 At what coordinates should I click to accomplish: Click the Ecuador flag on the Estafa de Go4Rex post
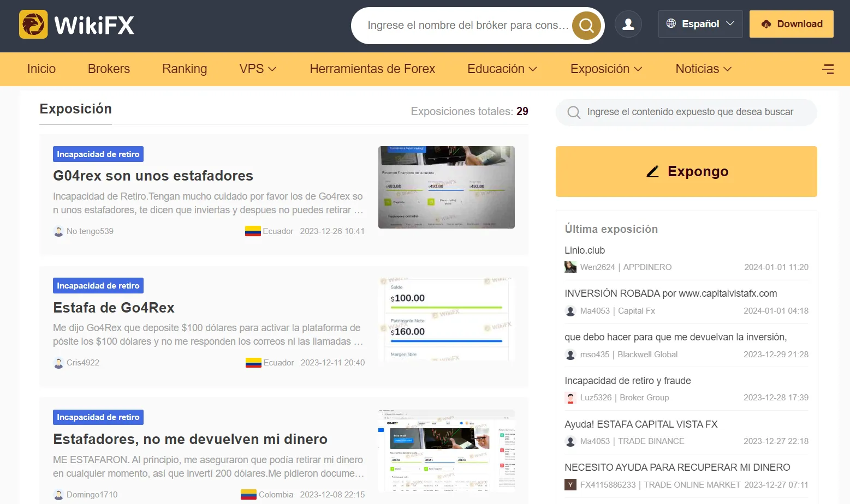[253, 363]
